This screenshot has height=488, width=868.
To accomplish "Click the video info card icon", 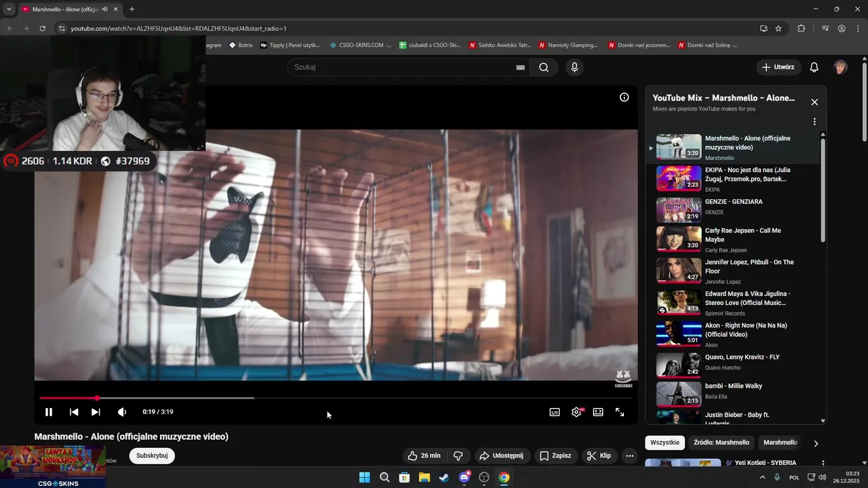I will point(625,97).
